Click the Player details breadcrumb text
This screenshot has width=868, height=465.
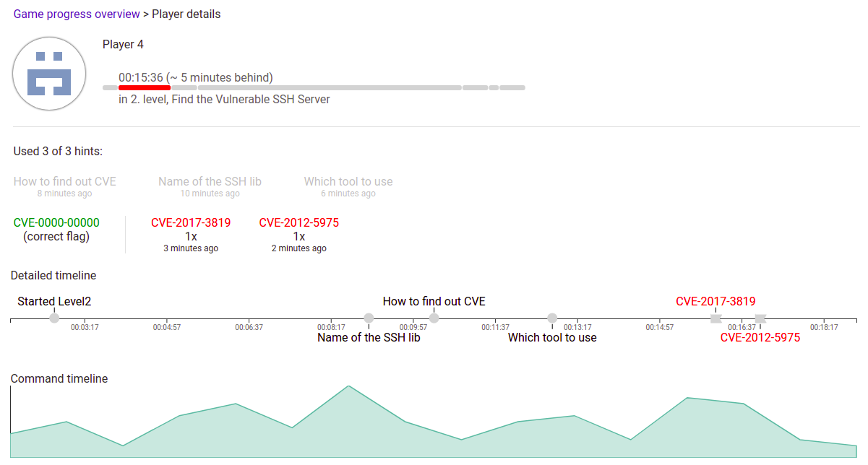[186, 14]
